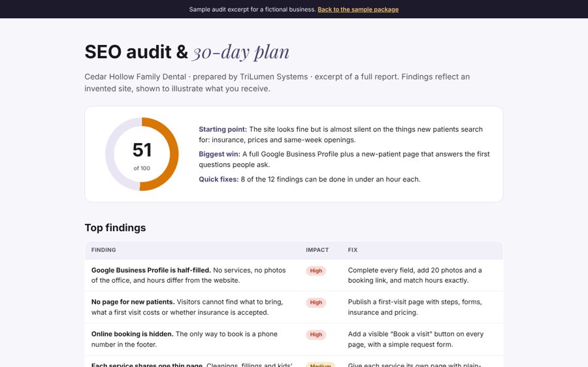
Task: Click the SEO audit & 30-day plan heading
Action: click(x=187, y=52)
